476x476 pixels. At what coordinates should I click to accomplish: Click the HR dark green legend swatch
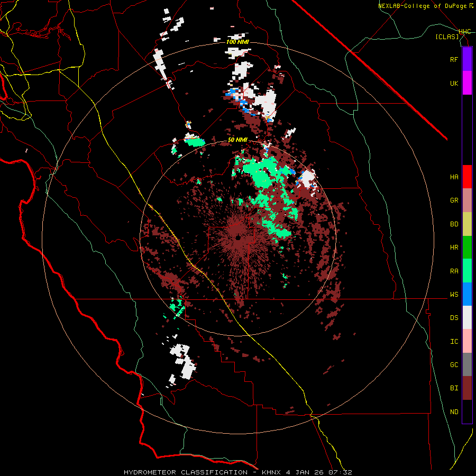pyautogui.click(x=467, y=248)
